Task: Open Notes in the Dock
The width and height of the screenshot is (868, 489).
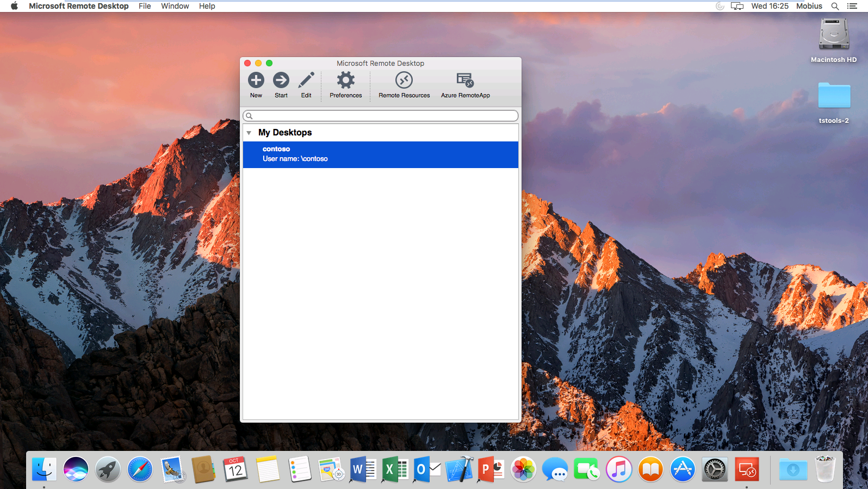Action: tap(267, 469)
